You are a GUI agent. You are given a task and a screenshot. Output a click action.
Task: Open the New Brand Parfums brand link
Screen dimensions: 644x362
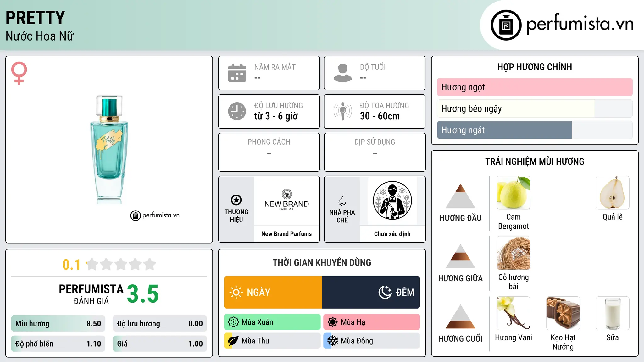coord(286,234)
